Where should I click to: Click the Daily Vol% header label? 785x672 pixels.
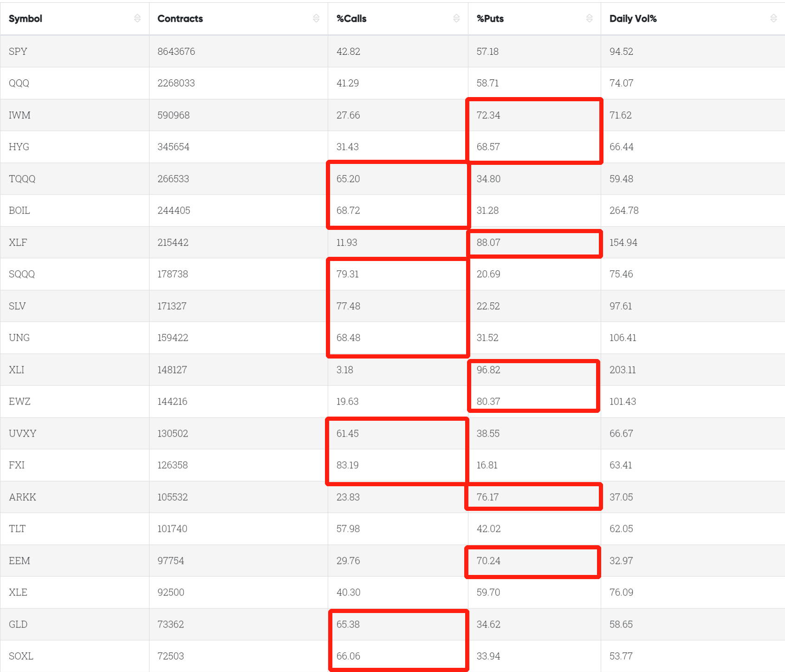coord(633,19)
